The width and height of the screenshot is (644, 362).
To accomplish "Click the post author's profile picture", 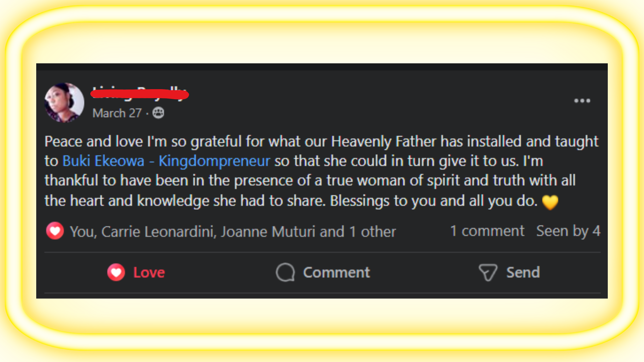I will 64,103.
